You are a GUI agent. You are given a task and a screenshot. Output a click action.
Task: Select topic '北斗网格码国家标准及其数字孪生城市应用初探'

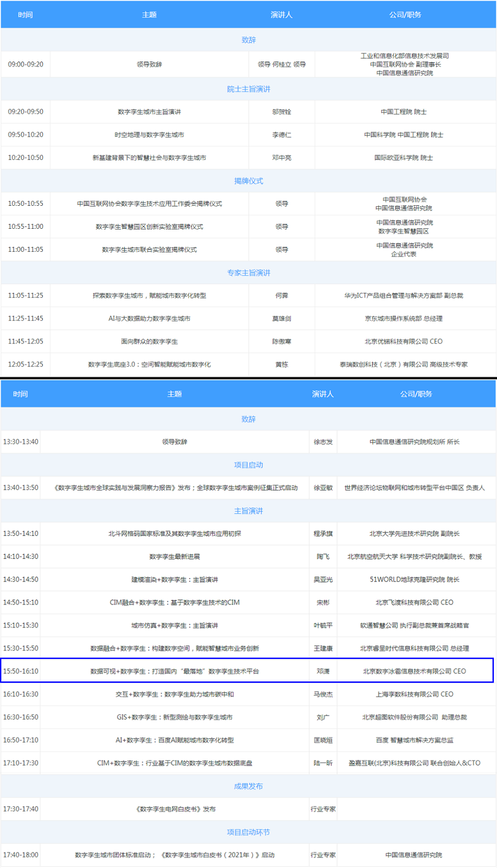pyautogui.click(x=175, y=533)
